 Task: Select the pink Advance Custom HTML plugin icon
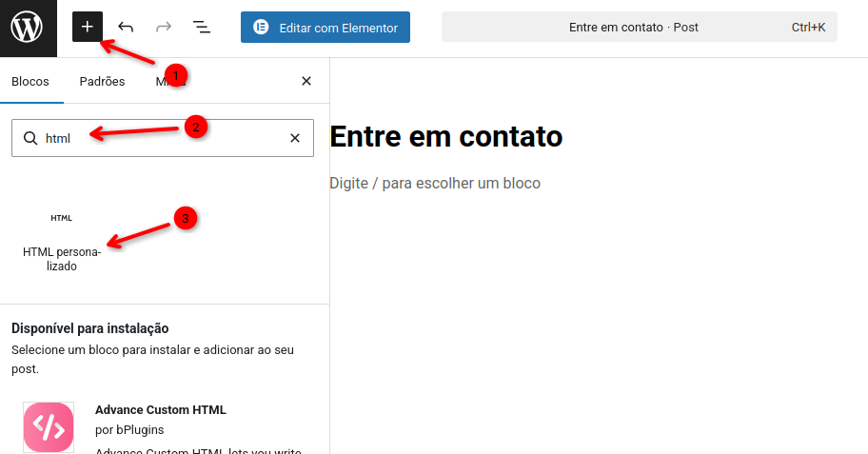pos(49,426)
